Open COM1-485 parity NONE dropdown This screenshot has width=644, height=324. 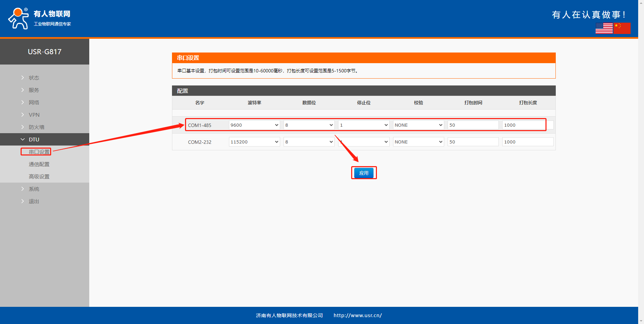[418, 125]
